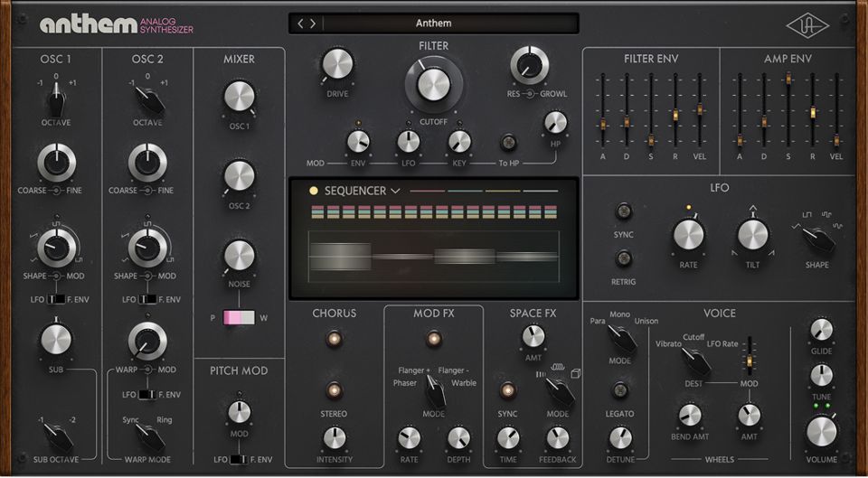Image resolution: width=868 pixels, height=478 pixels.
Task: Select the Space FX MODE rotary switch
Action: [560, 391]
